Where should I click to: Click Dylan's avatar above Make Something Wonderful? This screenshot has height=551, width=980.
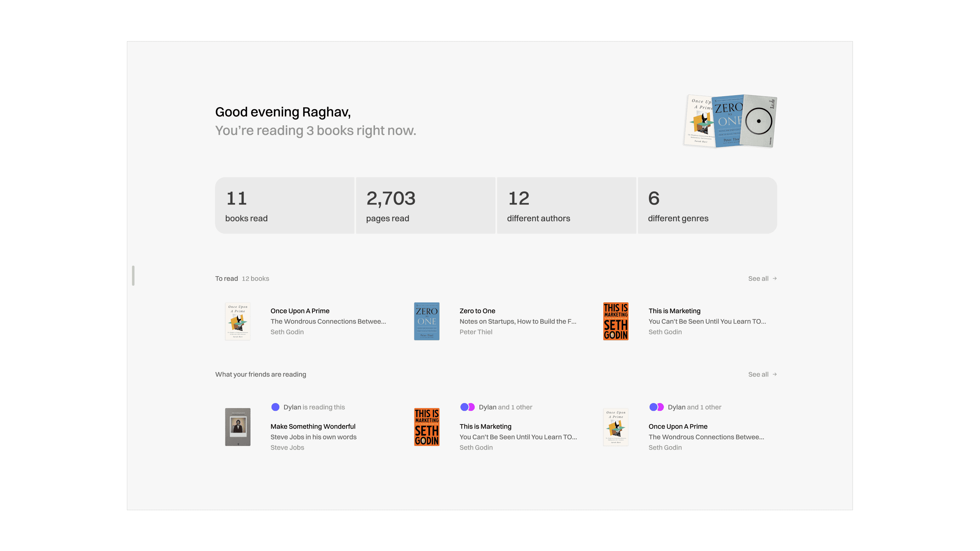click(x=275, y=407)
